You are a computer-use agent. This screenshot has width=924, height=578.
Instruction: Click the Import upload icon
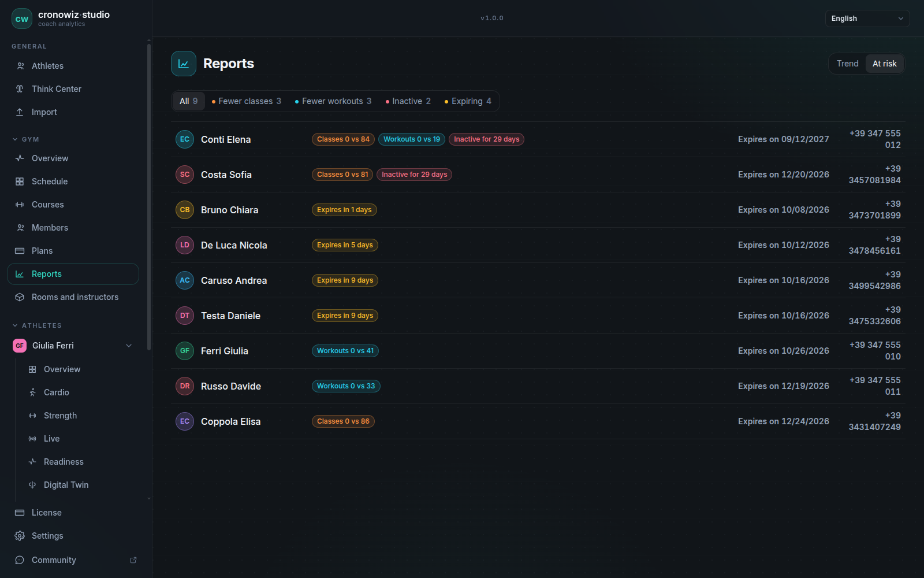coord(20,112)
